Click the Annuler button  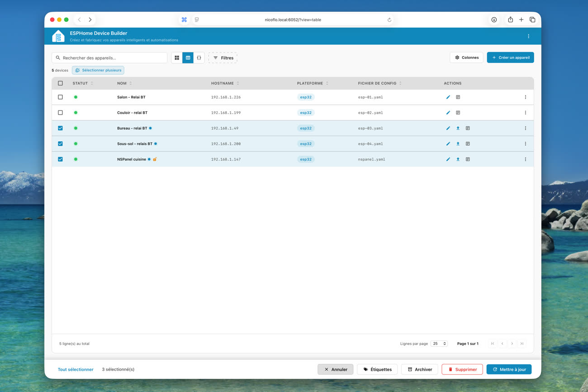pos(336,369)
